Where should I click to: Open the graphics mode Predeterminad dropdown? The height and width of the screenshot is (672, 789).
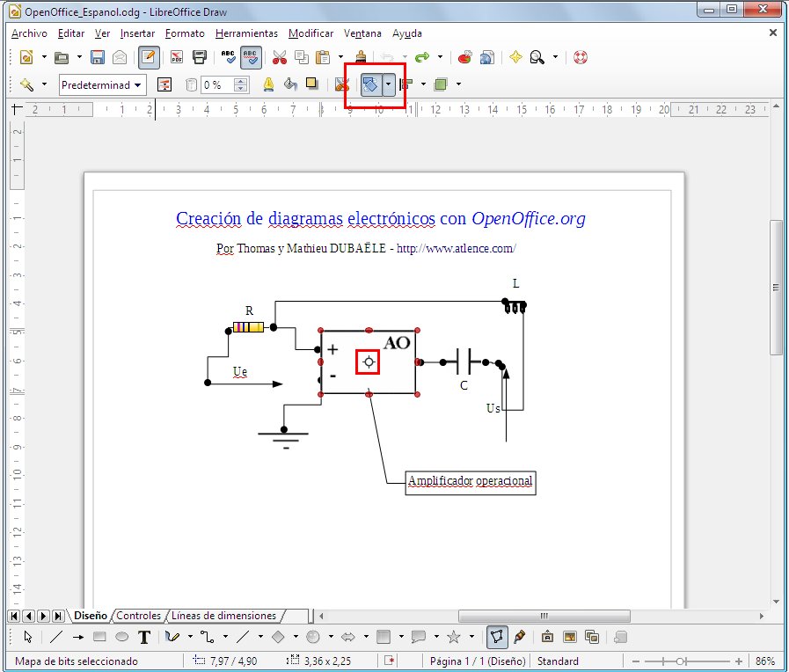click(x=103, y=85)
